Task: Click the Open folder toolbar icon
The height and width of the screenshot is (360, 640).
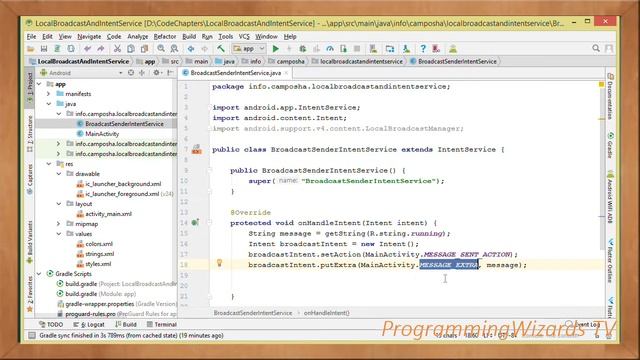Action: coord(31,49)
